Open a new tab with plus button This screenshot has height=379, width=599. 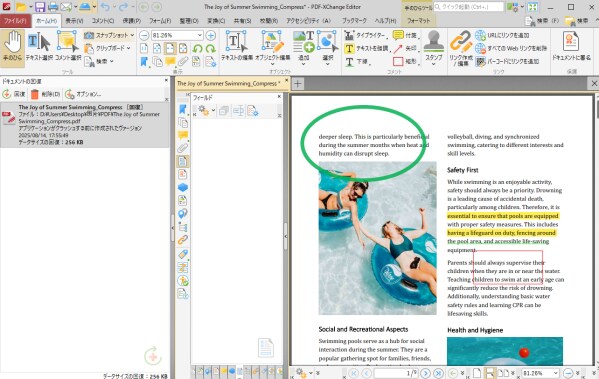298,83
